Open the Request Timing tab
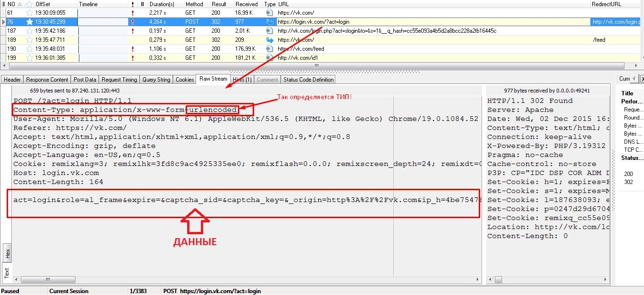The image size is (644, 295). point(119,80)
